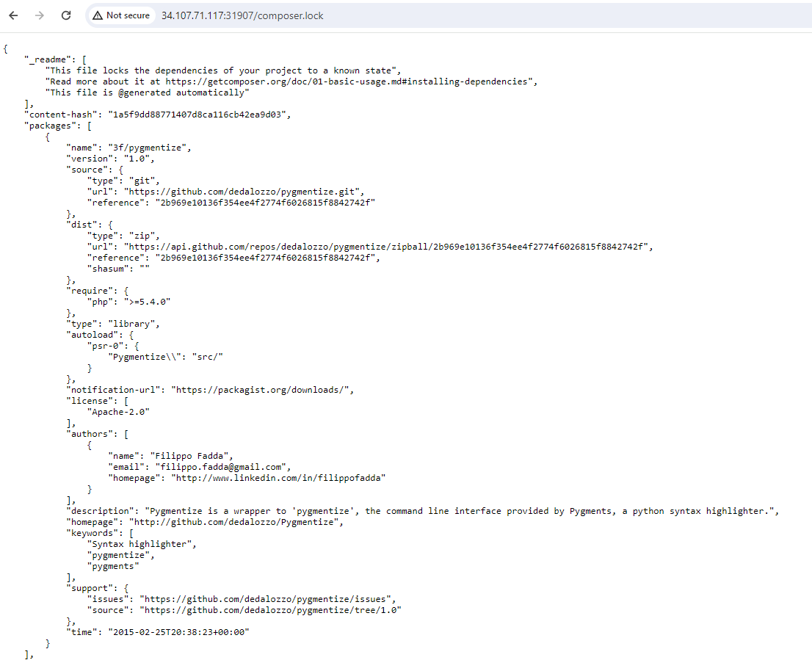Click the package name "3f/pygmentize"

(149, 148)
